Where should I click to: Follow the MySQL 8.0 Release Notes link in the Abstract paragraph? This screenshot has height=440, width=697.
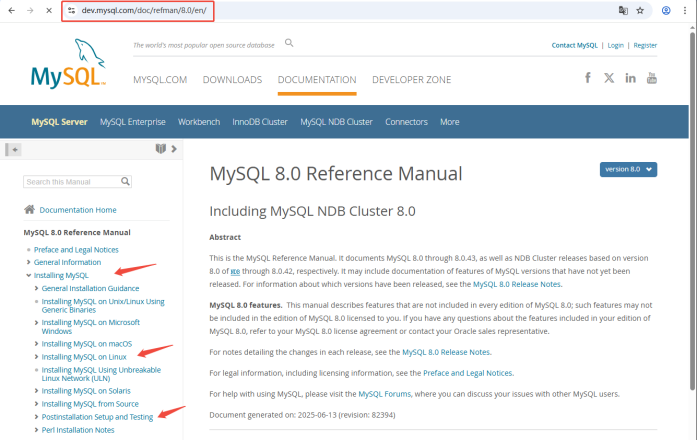pyautogui.click(x=517, y=284)
